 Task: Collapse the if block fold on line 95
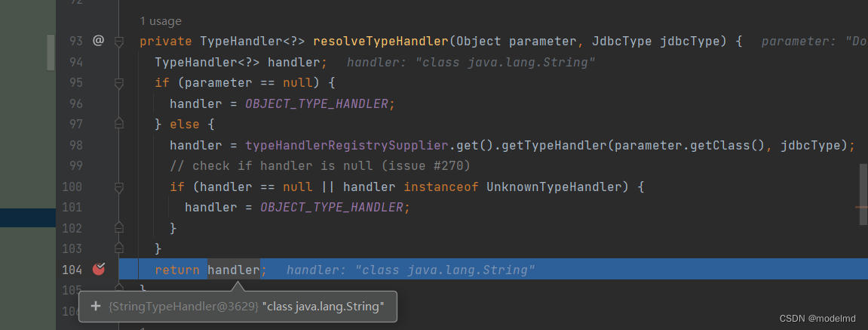coord(118,83)
